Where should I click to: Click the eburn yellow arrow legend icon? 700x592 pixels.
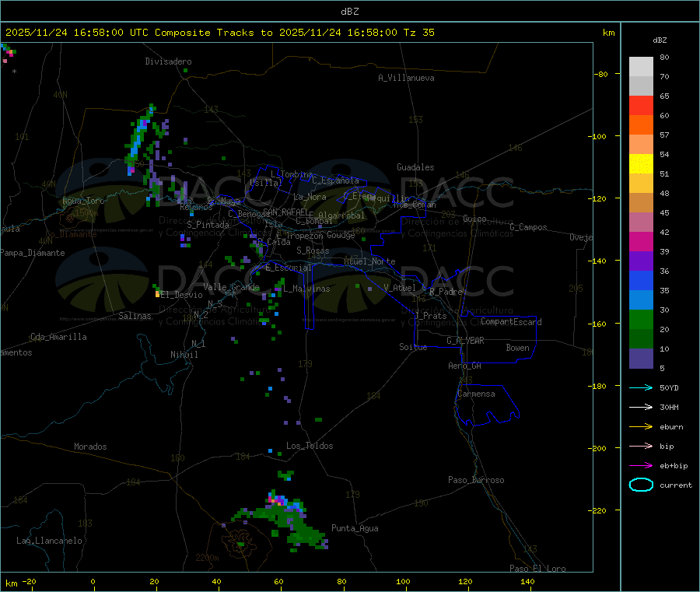coord(641,427)
